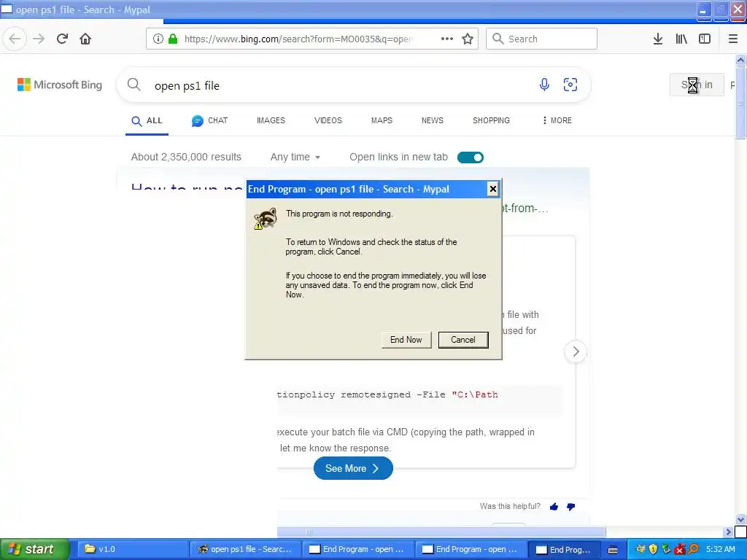This screenshot has height=560, width=747.
Task: Click the Sign in button
Action: (697, 85)
